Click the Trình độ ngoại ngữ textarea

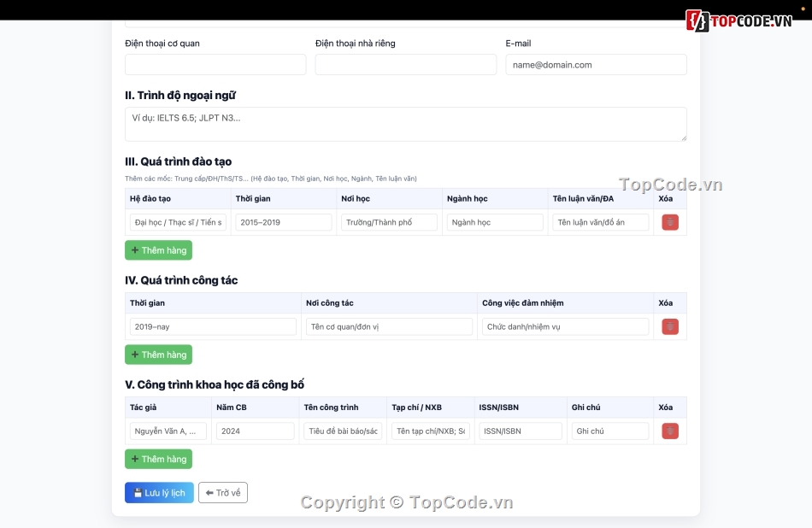405,124
